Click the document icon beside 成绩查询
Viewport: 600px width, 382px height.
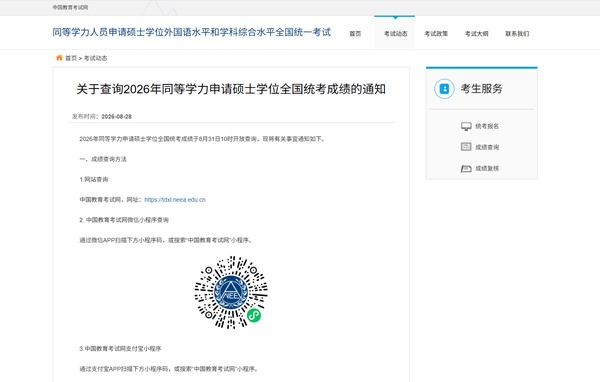pyautogui.click(x=466, y=147)
